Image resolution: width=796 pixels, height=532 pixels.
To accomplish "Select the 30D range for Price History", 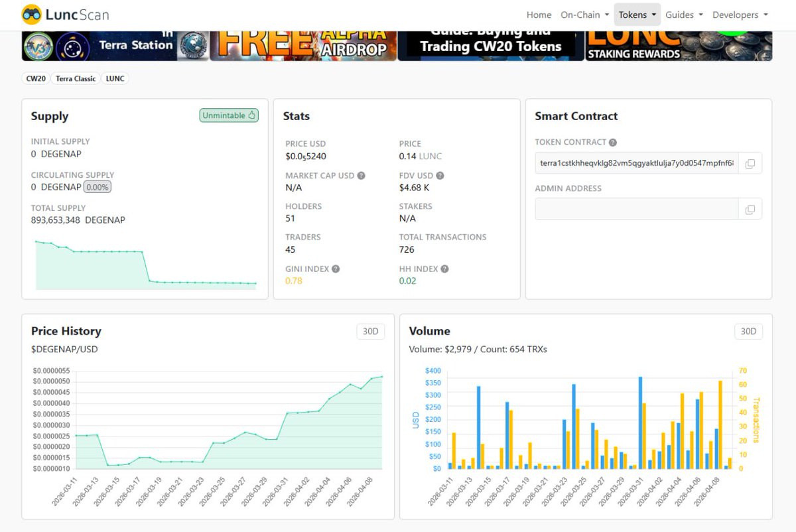I will (x=371, y=331).
